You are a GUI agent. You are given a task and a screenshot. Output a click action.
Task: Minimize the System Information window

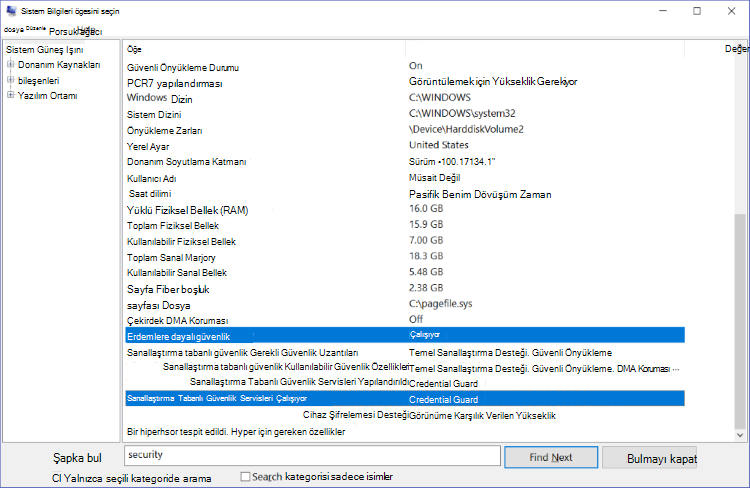click(662, 11)
